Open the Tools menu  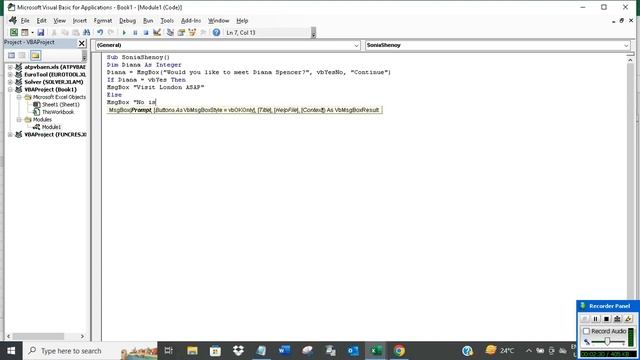point(167,20)
